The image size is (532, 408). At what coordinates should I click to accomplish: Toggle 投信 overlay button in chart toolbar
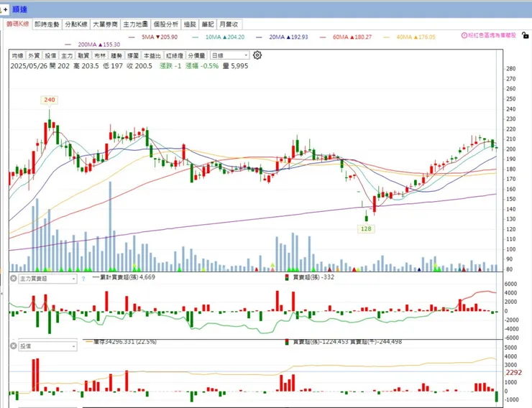tap(50, 55)
